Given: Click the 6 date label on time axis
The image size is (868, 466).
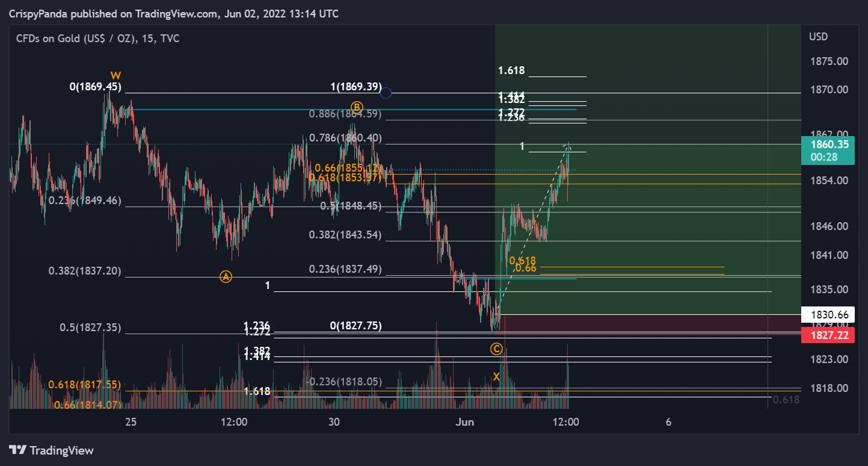Looking at the screenshot, I should 669,422.
